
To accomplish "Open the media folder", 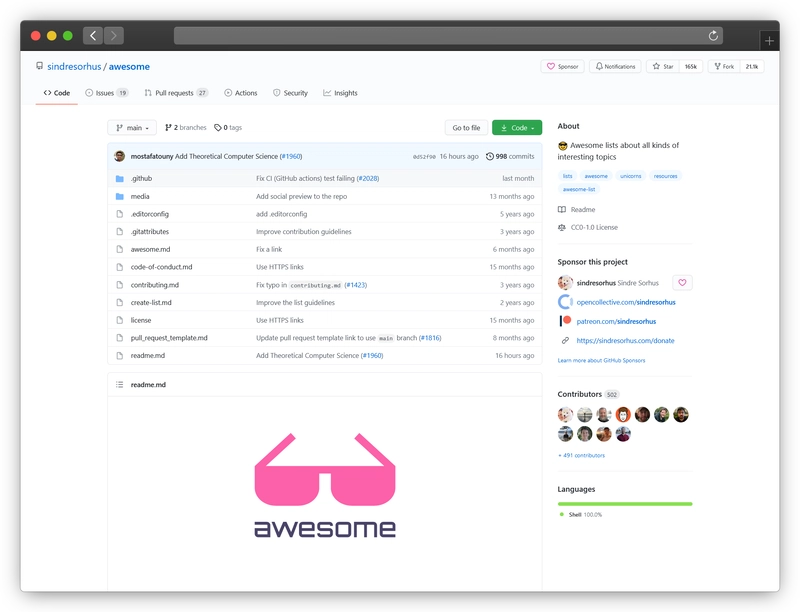I will pos(140,196).
